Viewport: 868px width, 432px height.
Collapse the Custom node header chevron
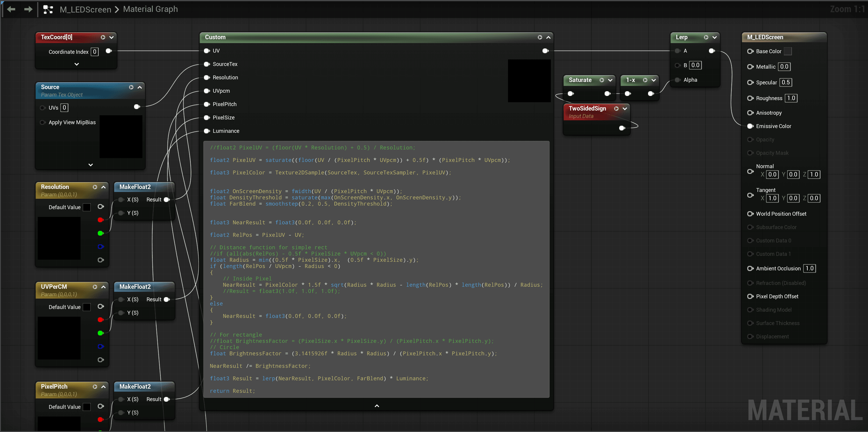pyautogui.click(x=548, y=37)
